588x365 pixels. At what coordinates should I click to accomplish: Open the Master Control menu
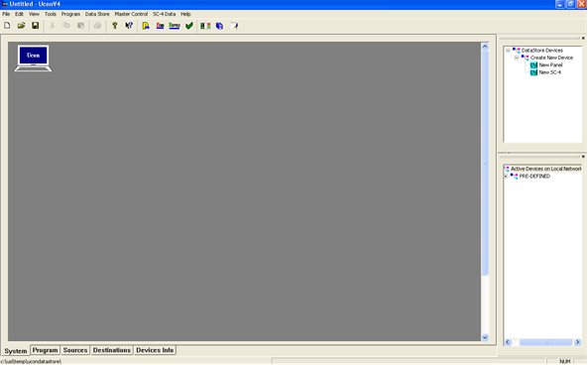pos(131,14)
